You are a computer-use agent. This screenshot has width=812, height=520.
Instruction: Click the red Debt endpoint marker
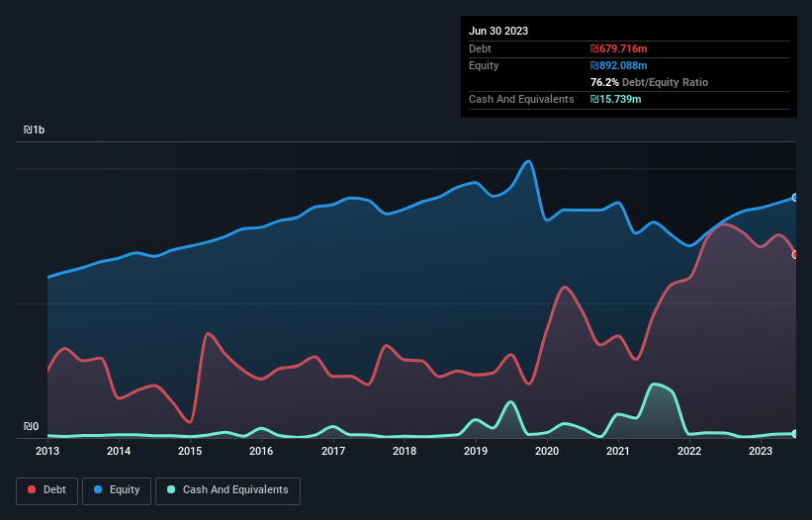point(795,255)
